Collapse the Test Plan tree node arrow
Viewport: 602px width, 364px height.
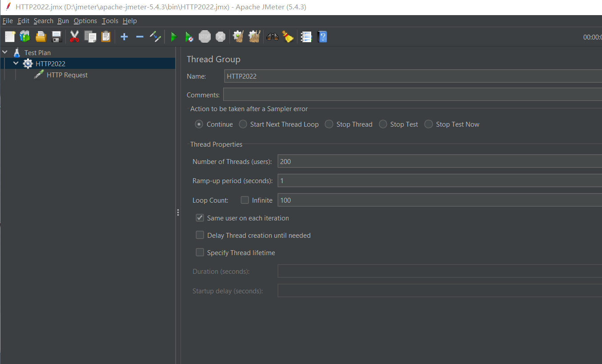pyautogui.click(x=5, y=52)
